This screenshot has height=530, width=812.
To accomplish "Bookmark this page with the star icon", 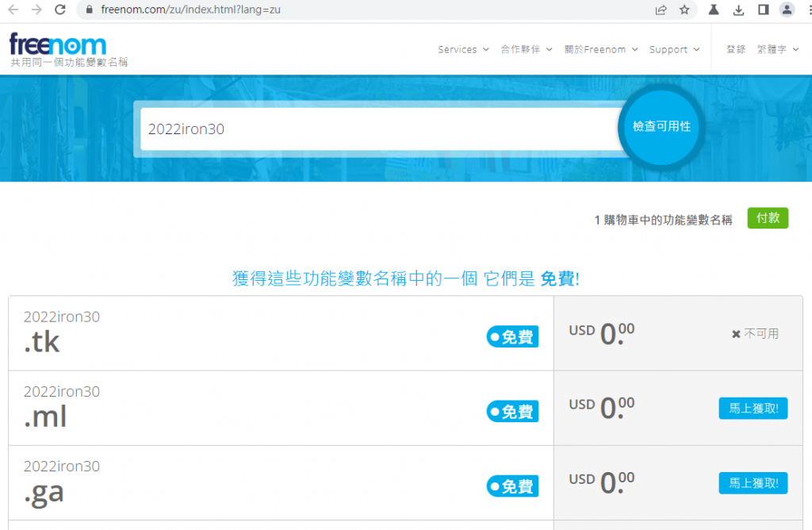I will point(684,10).
